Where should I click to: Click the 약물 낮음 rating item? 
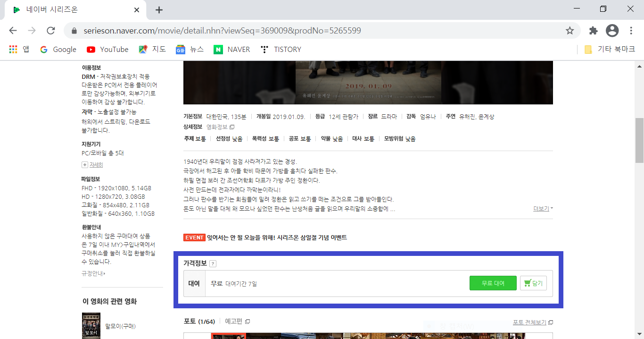click(x=332, y=139)
